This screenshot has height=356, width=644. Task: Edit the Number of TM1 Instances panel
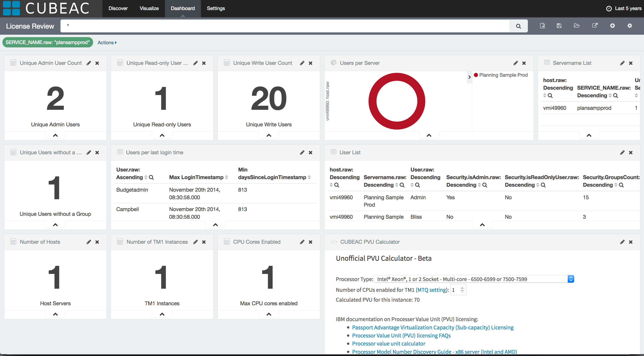[196, 242]
